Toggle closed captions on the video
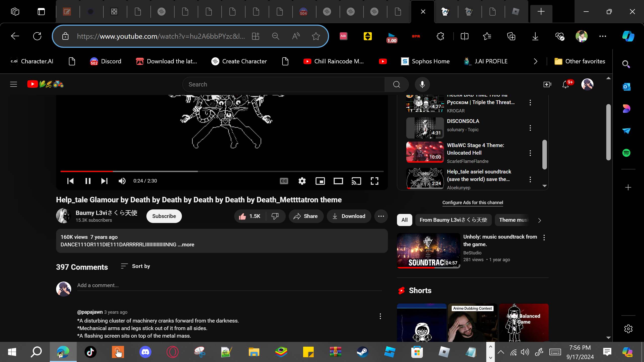This screenshot has width=644, height=362. coord(284,181)
